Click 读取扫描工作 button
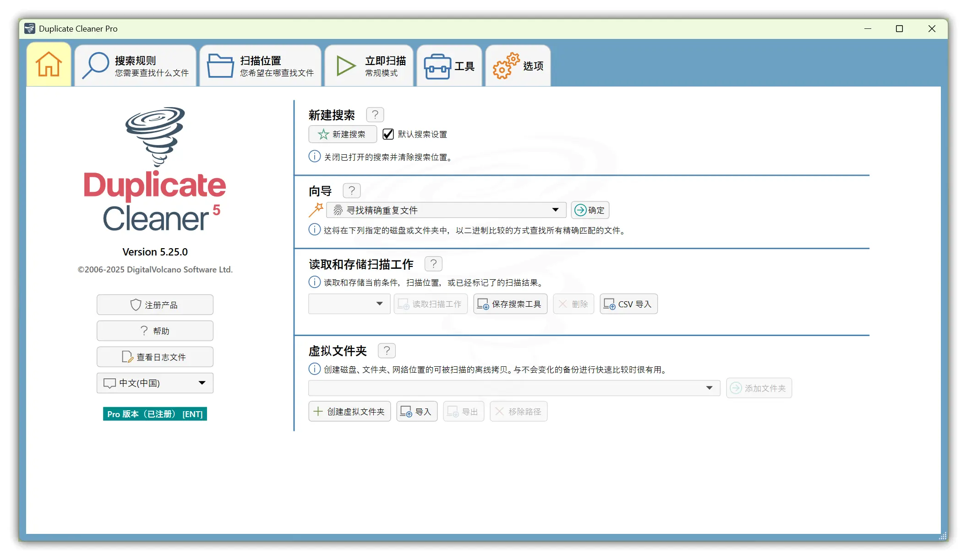 431,304
